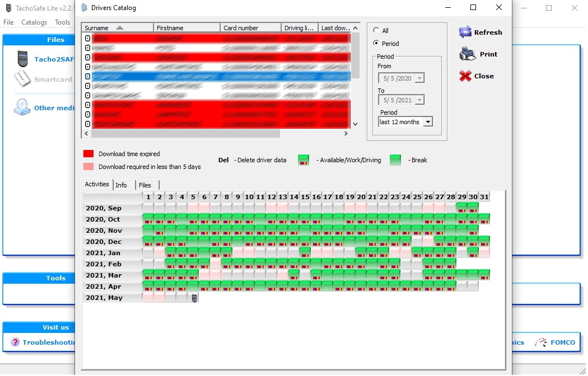The width and height of the screenshot is (588, 376).
Task: Open the last 12 months period dropdown
Action: (x=428, y=121)
